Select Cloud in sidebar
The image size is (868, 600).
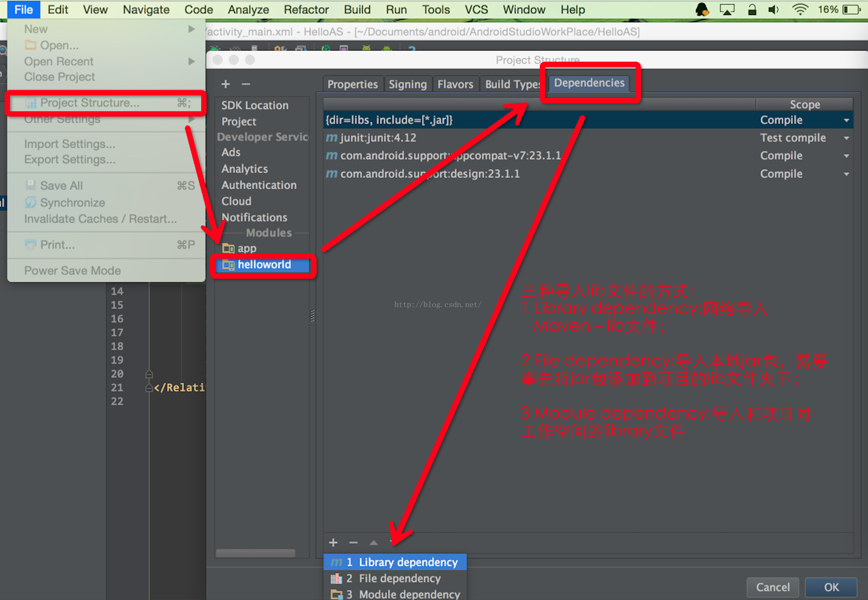pos(236,201)
